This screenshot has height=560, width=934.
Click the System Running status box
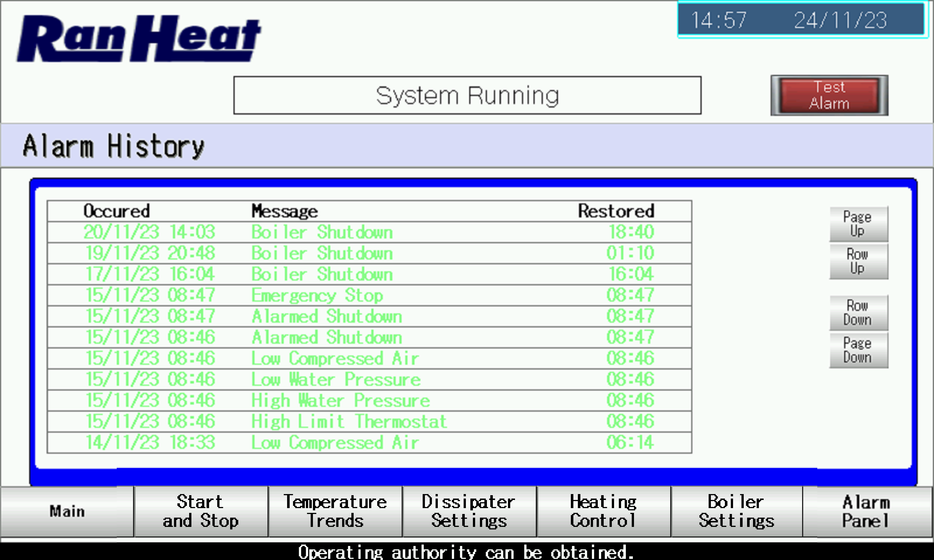click(467, 95)
